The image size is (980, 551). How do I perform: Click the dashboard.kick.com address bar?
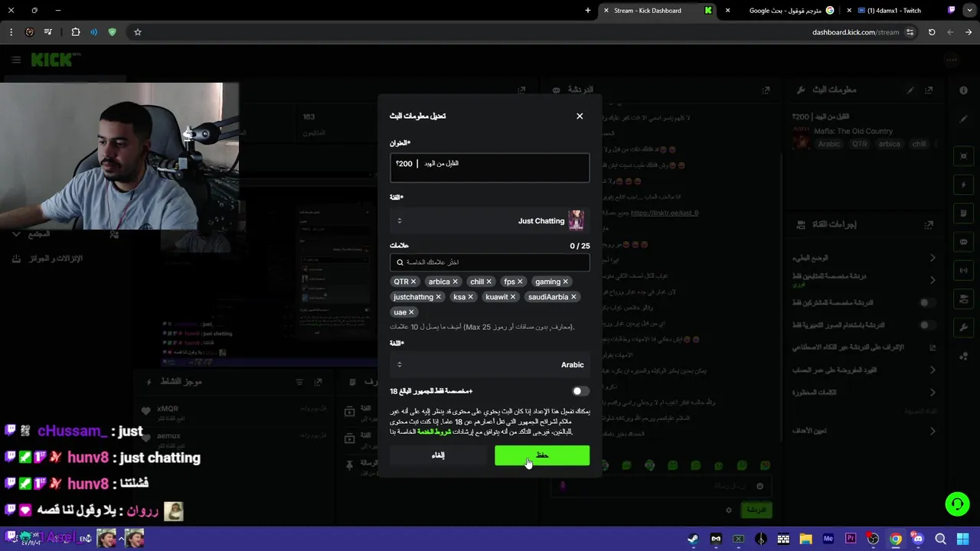(x=855, y=32)
